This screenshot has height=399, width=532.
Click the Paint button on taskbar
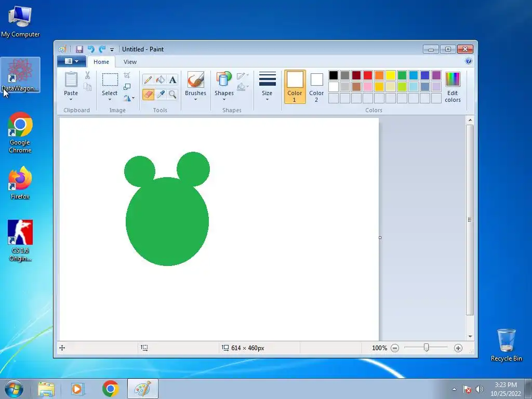pyautogui.click(x=143, y=389)
